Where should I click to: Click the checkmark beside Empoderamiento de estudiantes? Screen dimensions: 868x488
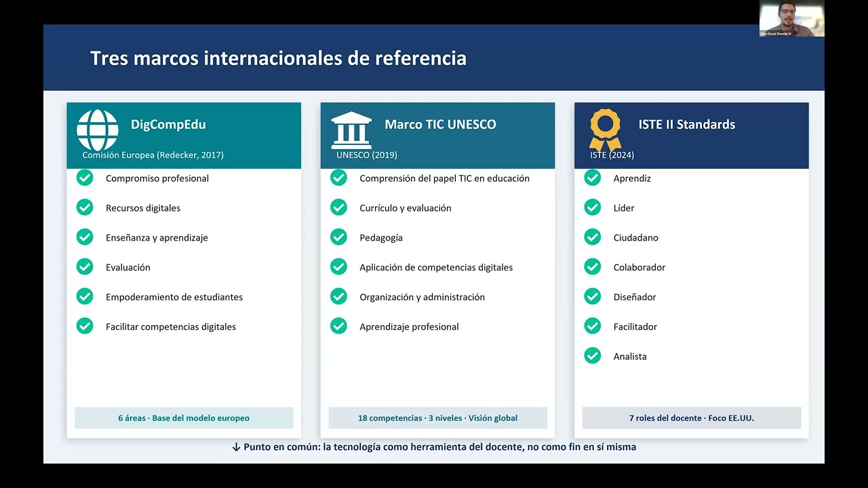[x=85, y=296]
